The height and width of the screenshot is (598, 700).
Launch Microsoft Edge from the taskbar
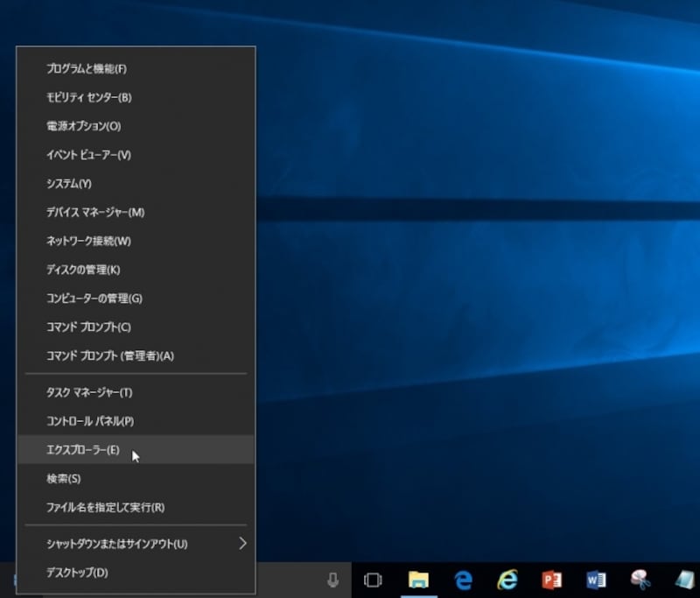(463, 580)
